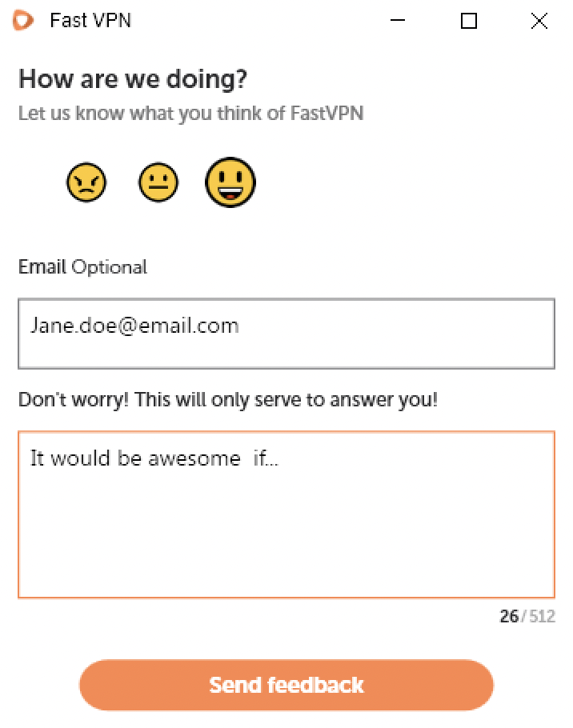Screen dimensions: 573x728
Task: Submit using the Send feedback button
Action: 286,685
